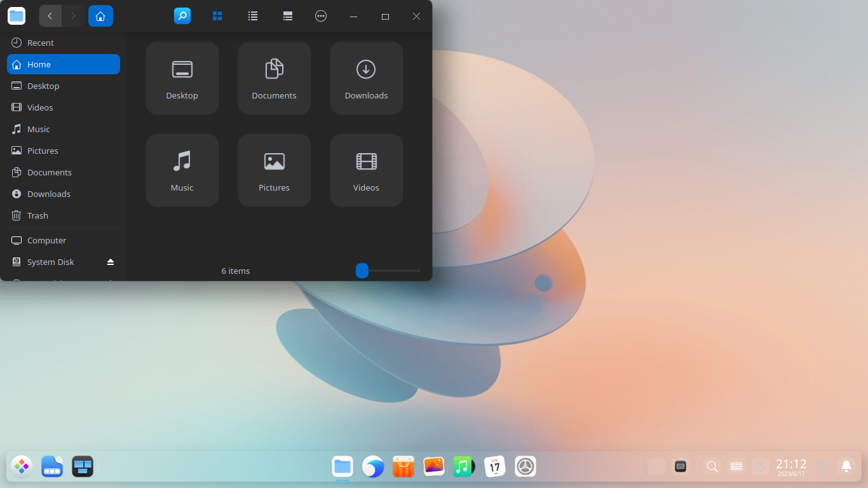Open the Downloads folder tile

point(366,78)
